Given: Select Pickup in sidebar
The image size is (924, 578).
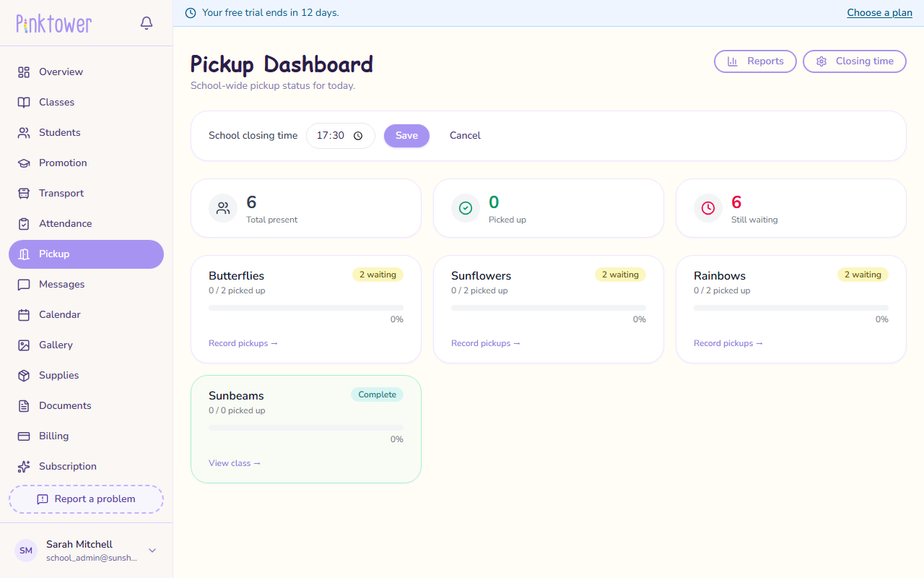Looking at the screenshot, I should [86, 254].
